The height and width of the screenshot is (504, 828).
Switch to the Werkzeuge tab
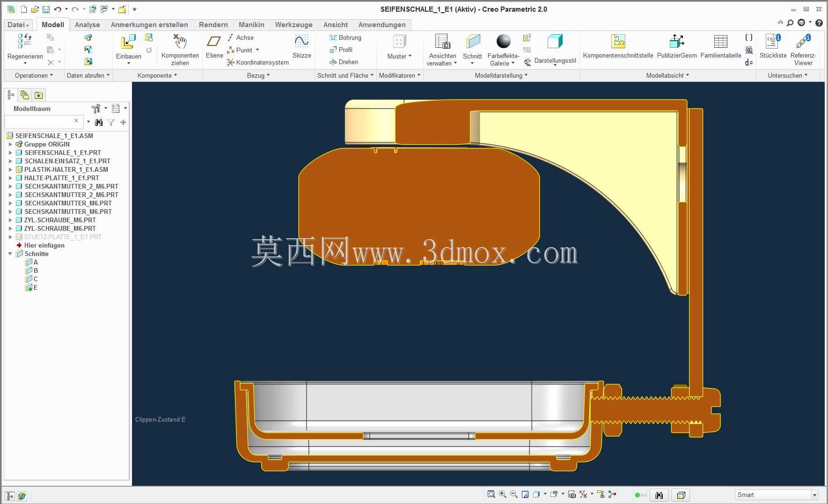pos(293,25)
